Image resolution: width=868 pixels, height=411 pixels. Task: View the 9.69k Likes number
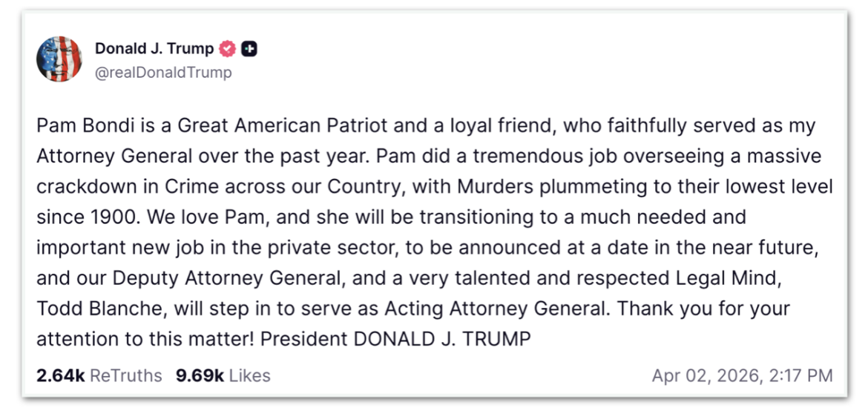(x=200, y=376)
